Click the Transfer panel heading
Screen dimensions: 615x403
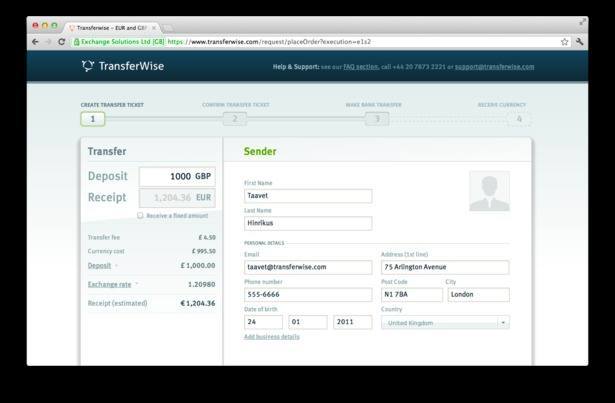[107, 151]
